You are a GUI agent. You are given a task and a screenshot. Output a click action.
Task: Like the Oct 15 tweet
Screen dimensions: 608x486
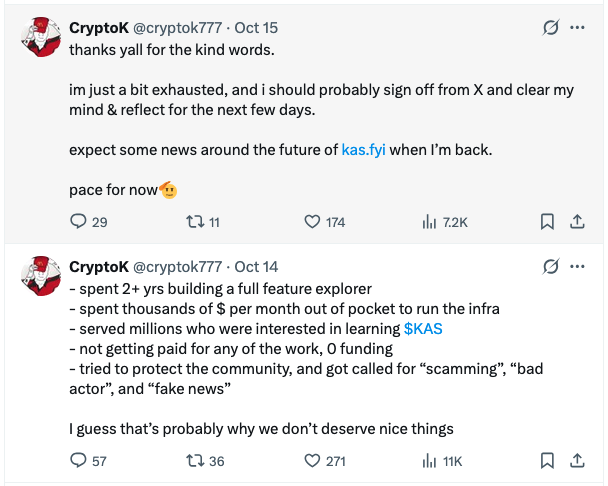pyautogui.click(x=311, y=222)
